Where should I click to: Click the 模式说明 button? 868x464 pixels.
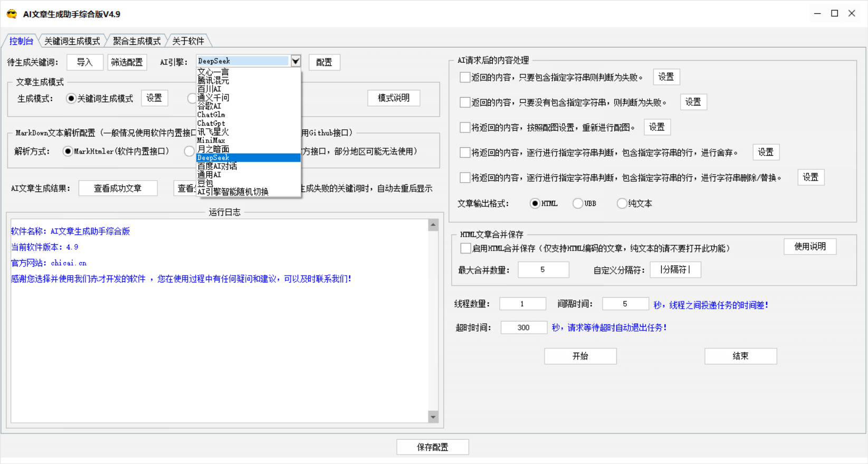(394, 98)
